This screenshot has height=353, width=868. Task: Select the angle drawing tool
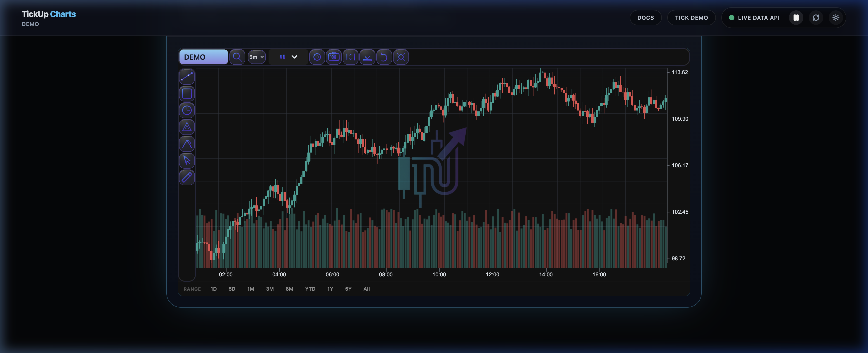point(187,144)
